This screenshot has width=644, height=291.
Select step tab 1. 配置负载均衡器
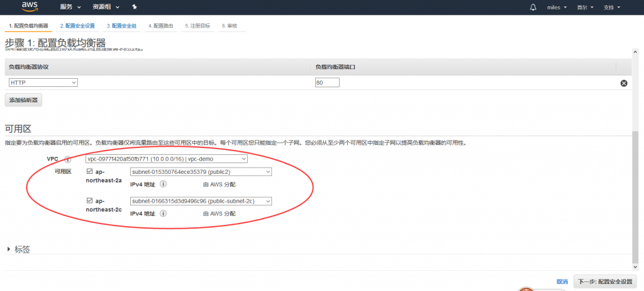pyautogui.click(x=28, y=26)
